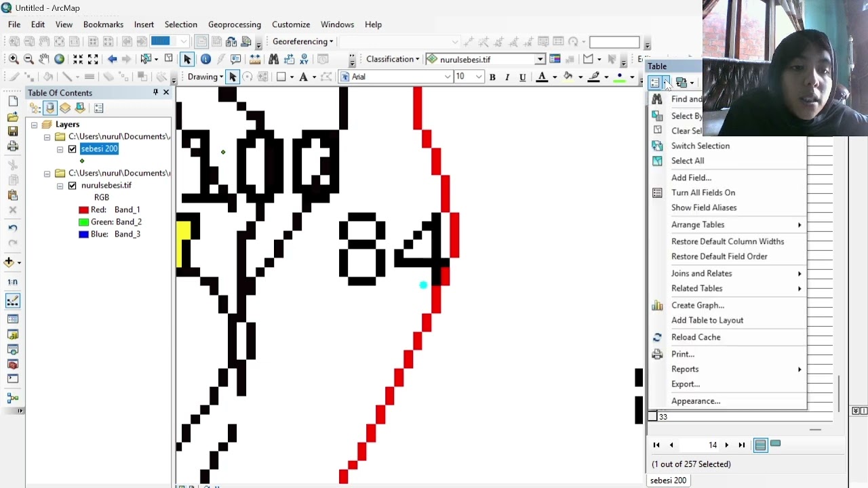The height and width of the screenshot is (488, 868).
Task: Click the Print icon in vertical toolbar
Action: (x=13, y=146)
